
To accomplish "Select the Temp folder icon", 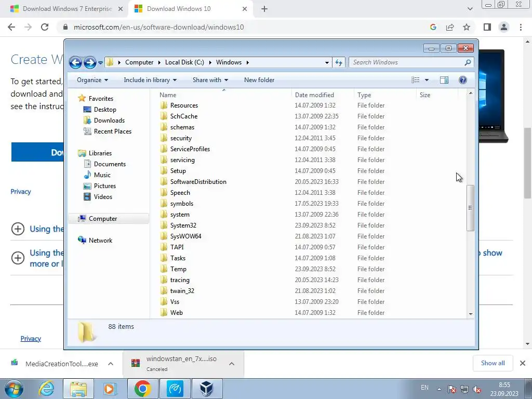I will [x=164, y=269].
